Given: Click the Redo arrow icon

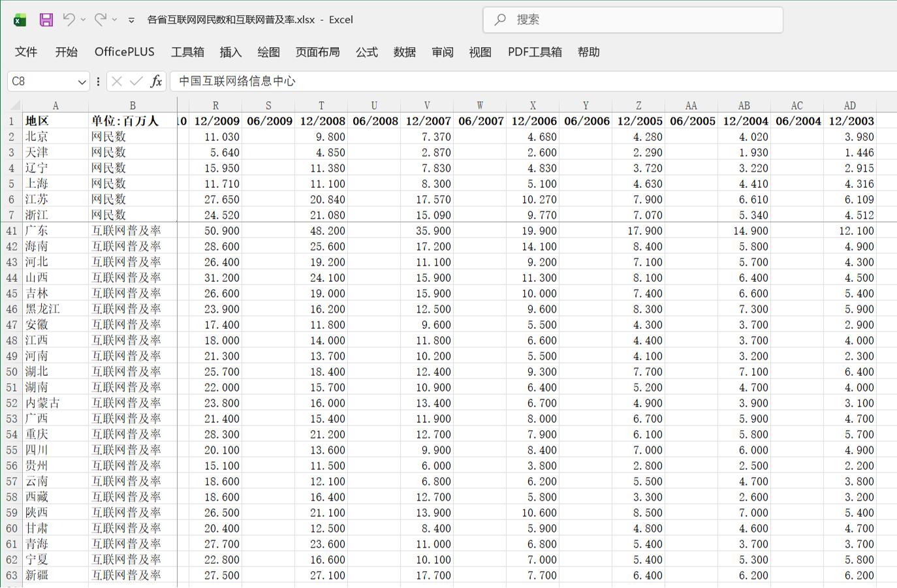Looking at the screenshot, I should [x=101, y=20].
